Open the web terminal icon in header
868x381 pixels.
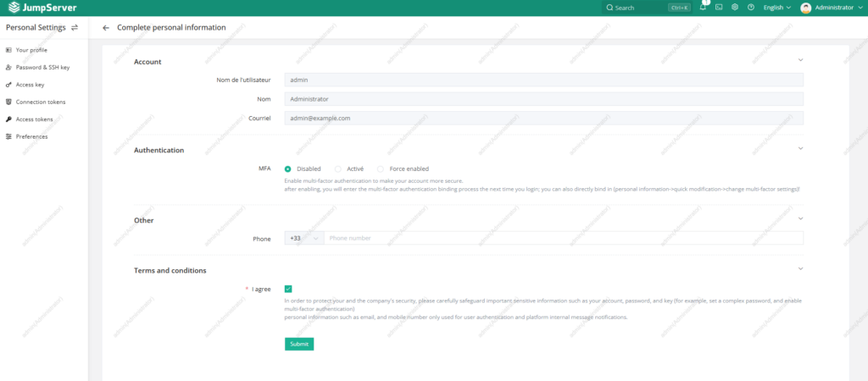click(x=719, y=8)
